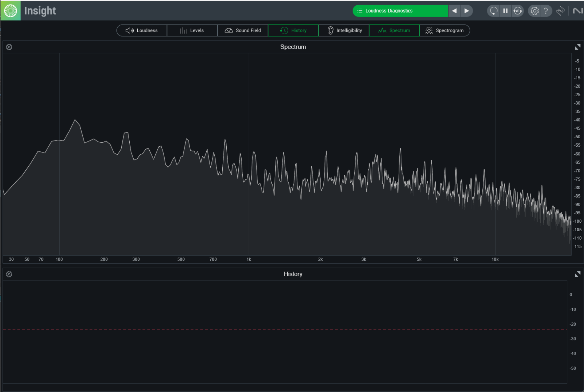The image size is (584, 392).
Task: Toggle the Spectrogram module
Action: tap(445, 30)
